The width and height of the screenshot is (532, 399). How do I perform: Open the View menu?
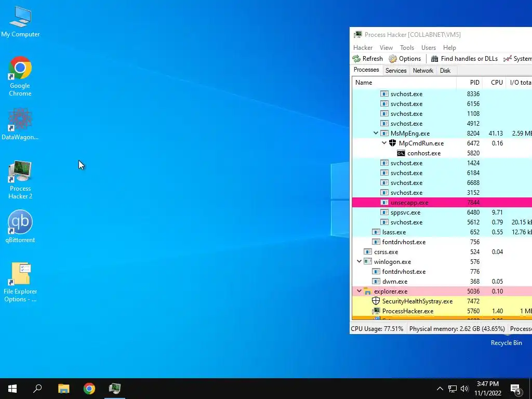[386, 47]
